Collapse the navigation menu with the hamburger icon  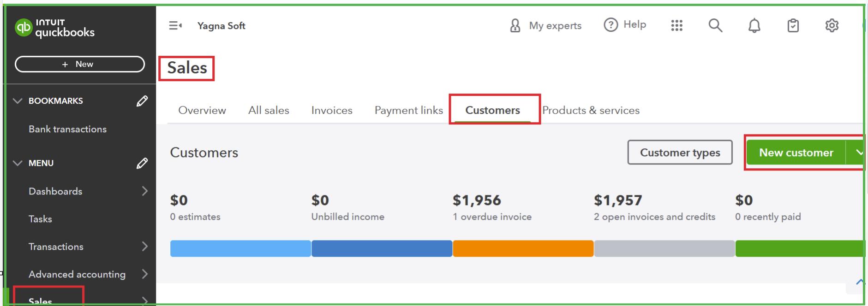[175, 26]
